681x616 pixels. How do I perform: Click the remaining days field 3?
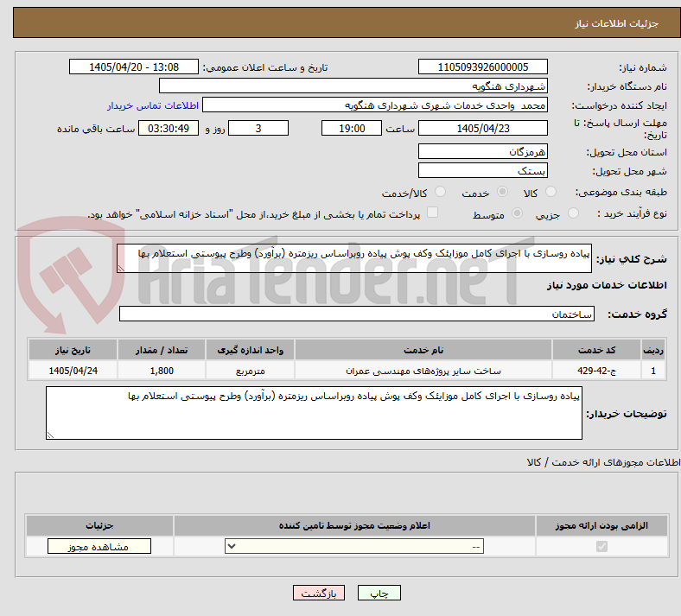click(258, 128)
